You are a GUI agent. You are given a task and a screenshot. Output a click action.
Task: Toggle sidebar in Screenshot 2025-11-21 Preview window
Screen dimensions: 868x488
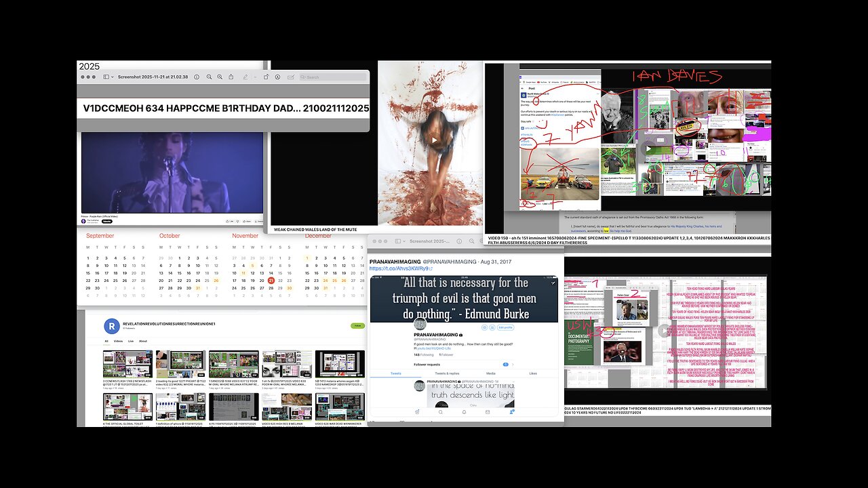point(106,77)
